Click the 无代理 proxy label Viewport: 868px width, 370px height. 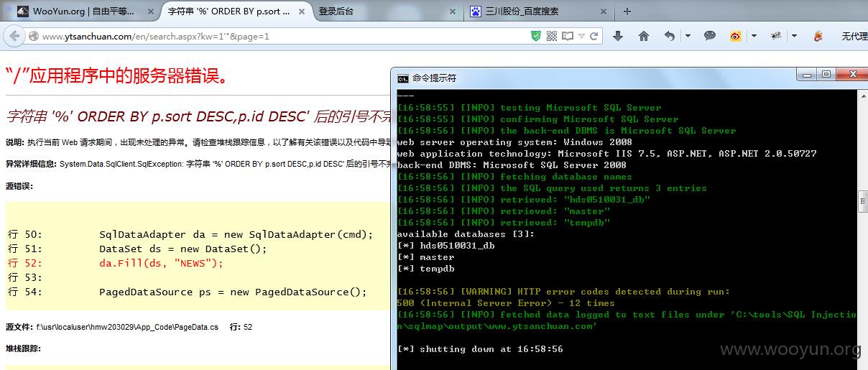[854, 36]
